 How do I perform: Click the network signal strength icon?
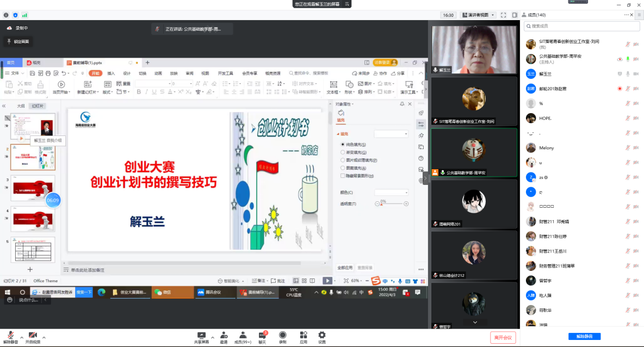tap(24, 15)
